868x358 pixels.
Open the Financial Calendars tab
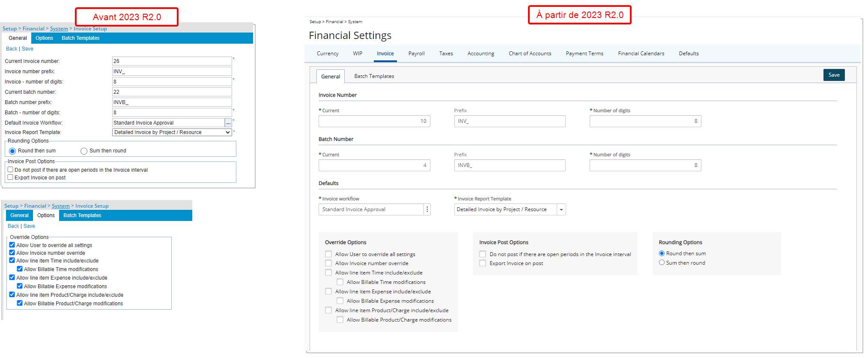(641, 54)
